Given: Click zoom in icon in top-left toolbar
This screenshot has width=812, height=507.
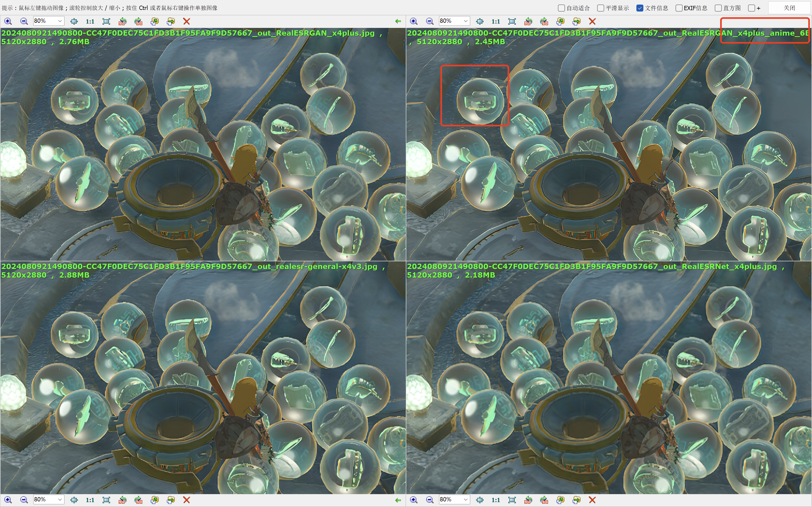Looking at the screenshot, I should [8, 21].
